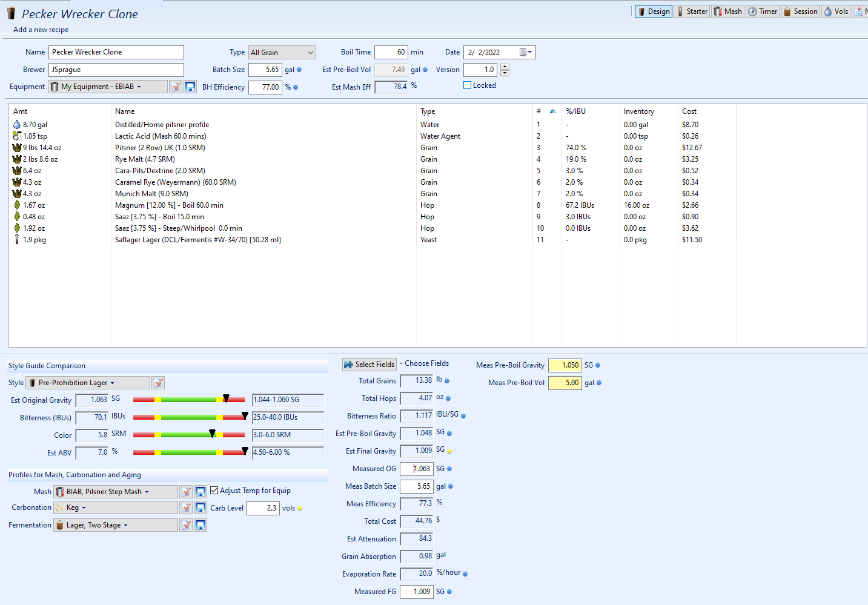Click the blue dot next to Est Pre-Boil Vol
The width and height of the screenshot is (868, 605).
click(425, 70)
